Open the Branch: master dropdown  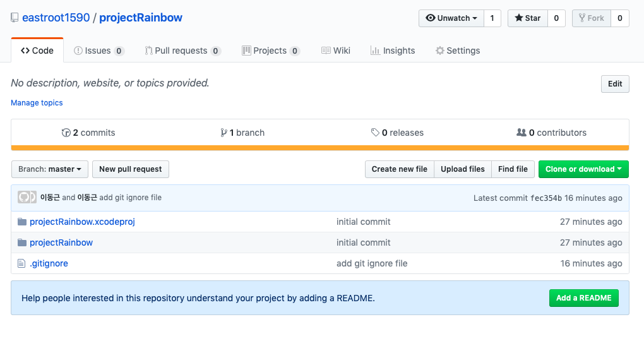(50, 169)
